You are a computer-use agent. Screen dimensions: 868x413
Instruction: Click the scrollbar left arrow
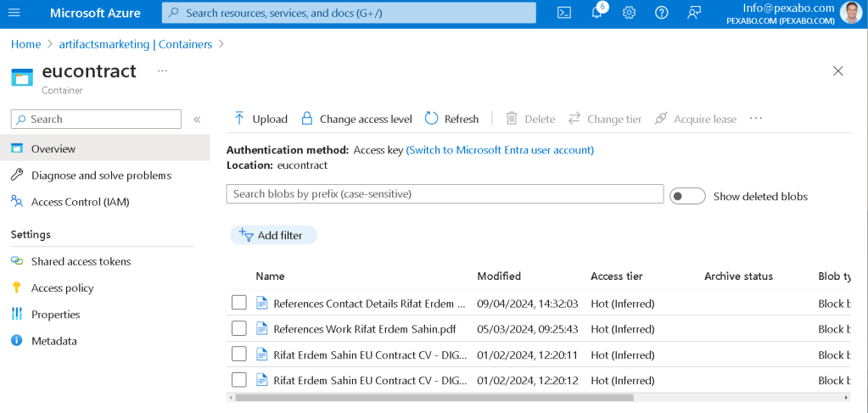coord(230,398)
